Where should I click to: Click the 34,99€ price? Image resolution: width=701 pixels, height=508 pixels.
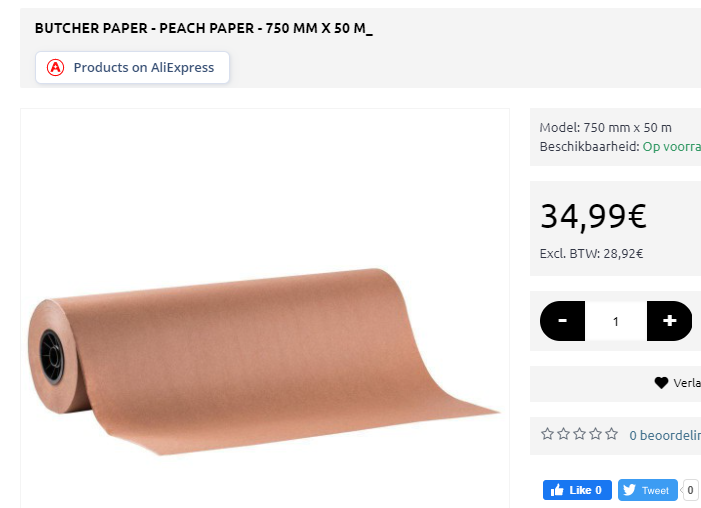point(593,215)
